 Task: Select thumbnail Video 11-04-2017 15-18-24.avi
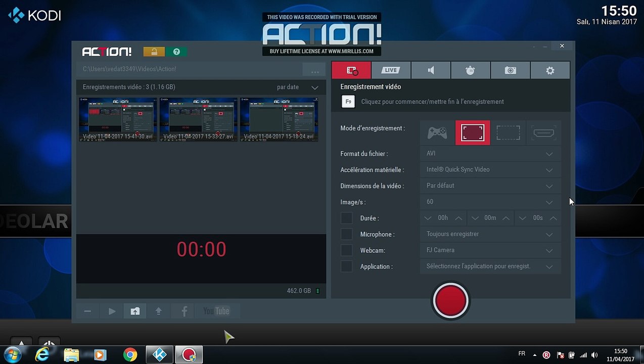[x=279, y=119]
